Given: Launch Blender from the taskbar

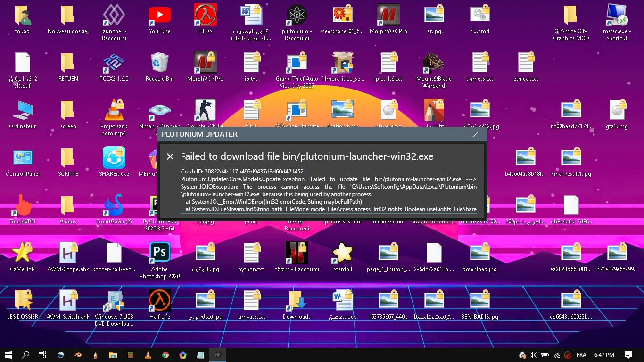Looking at the screenshot, I should click(x=78, y=355).
